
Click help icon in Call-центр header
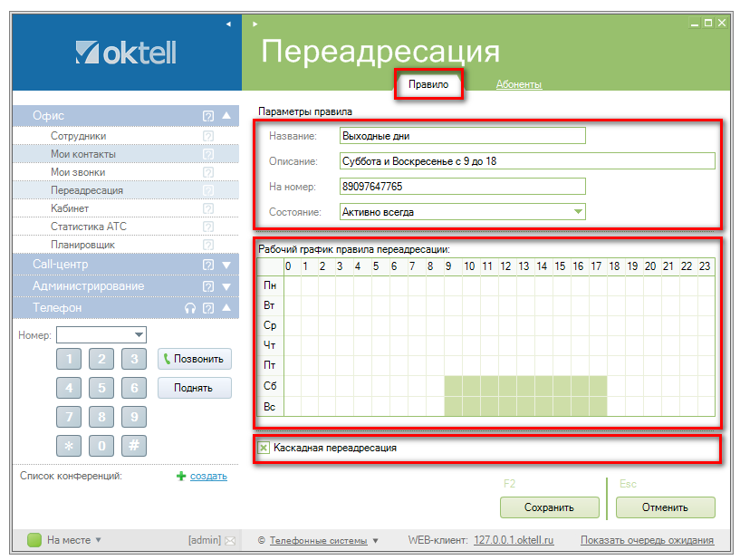208,265
